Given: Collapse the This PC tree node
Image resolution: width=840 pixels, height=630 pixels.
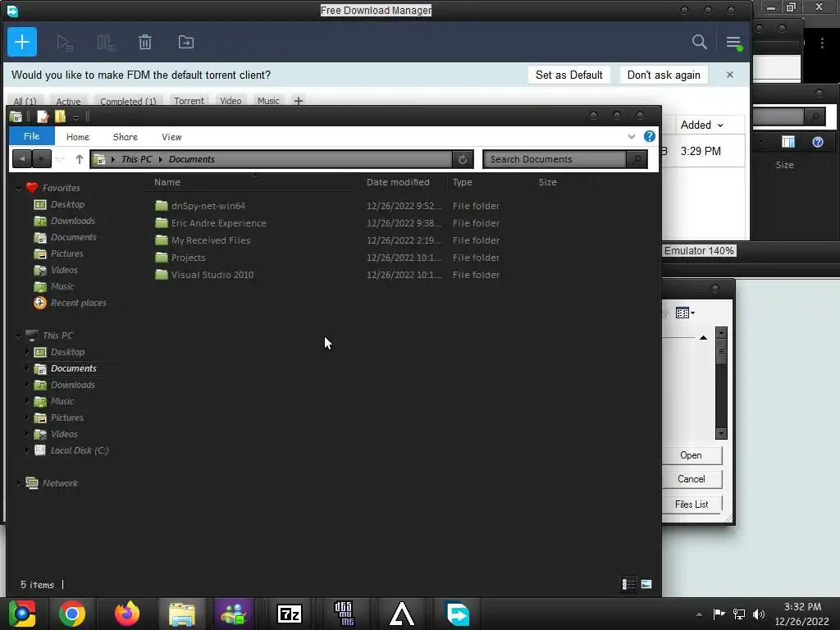Looking at the screenshot, I should [x=18, y=336].
